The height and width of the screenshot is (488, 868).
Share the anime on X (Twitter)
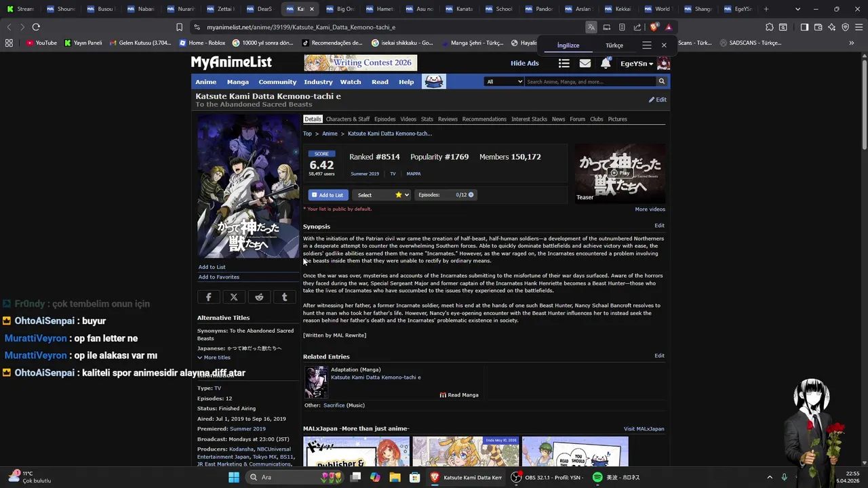click(x=234, y=297)
